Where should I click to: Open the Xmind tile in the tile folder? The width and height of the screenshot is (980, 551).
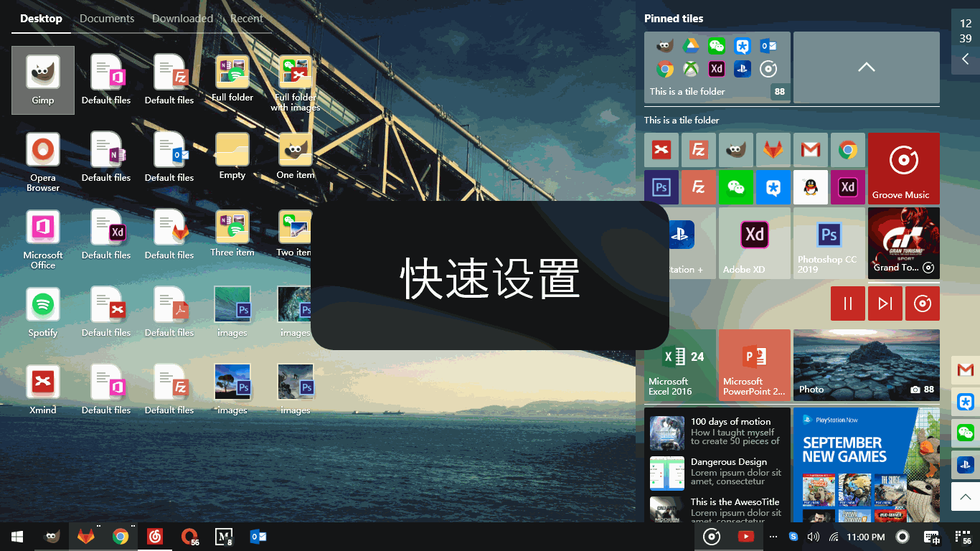661,150
